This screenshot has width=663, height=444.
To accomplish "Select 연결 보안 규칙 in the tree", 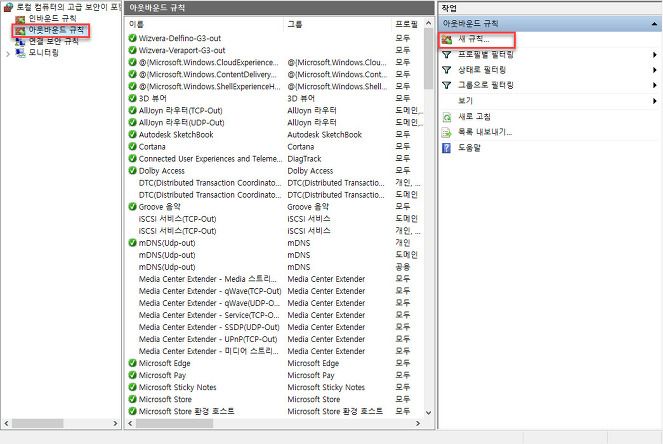I will pyautogui.click(x=53, y=41).
